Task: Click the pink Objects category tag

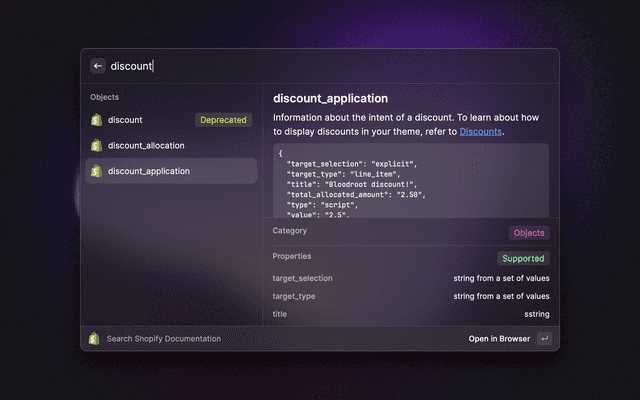Action: point(529,232)
